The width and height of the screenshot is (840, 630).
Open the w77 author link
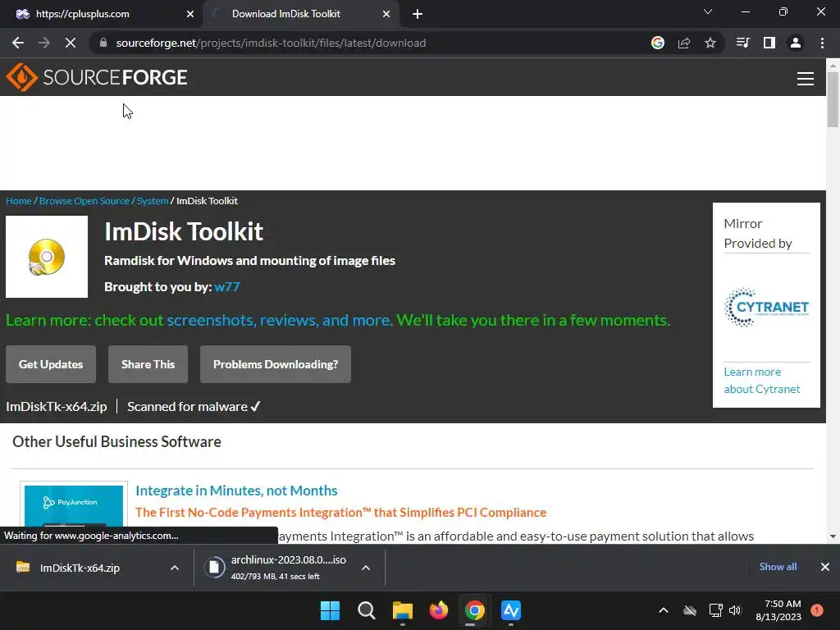coord(227,287)
